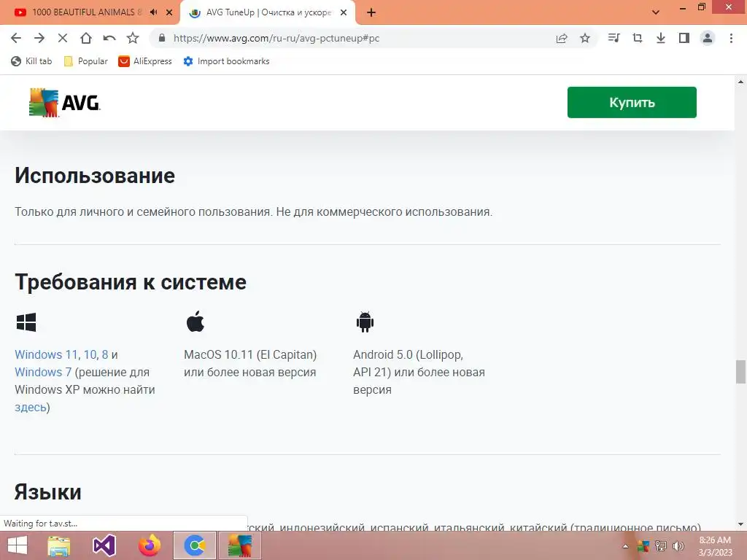This screenshot has width=747, height=560.
Task: Click Import bookmarks
Action: [226, 61]
